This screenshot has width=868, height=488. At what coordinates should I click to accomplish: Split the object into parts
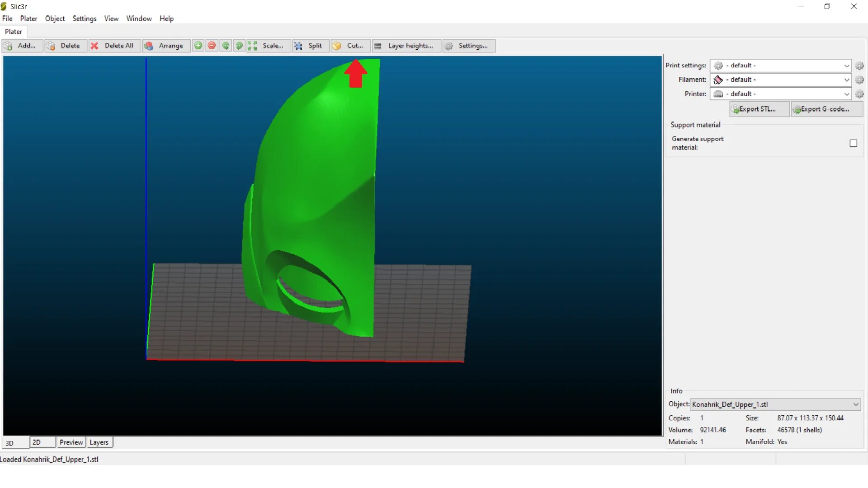click(x=311, y=46)
